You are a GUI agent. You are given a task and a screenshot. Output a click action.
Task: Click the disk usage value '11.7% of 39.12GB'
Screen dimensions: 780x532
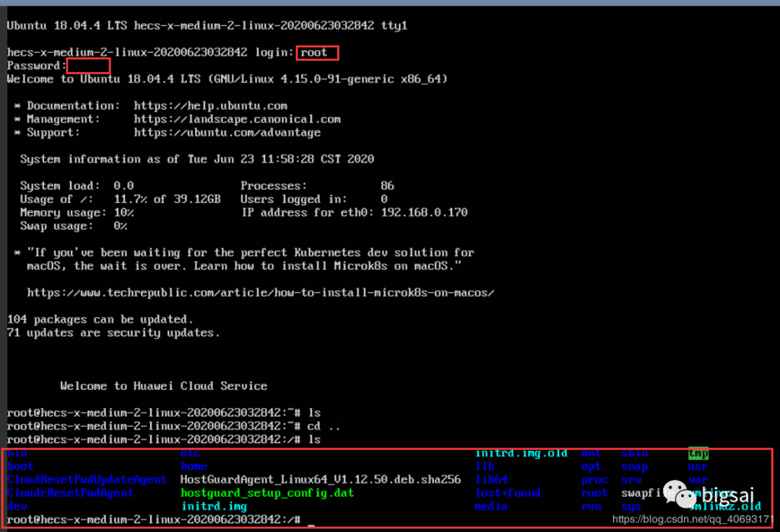[167, 199]
